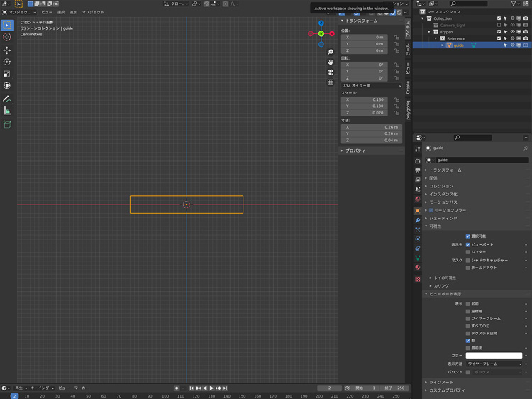Select the Cursor tool in the left toolbar

point(7,37)
